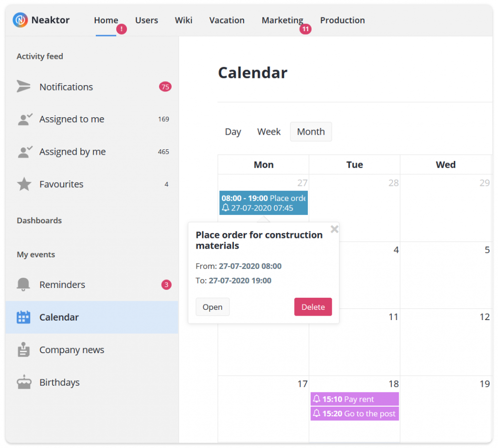Delete the construction materials event
Screen dimensions: 498x448
tap(313, 307)
